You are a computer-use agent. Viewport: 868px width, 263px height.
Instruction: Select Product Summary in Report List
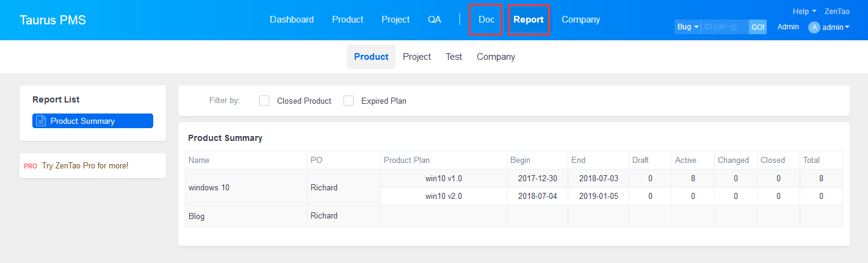tap(93, 121)
